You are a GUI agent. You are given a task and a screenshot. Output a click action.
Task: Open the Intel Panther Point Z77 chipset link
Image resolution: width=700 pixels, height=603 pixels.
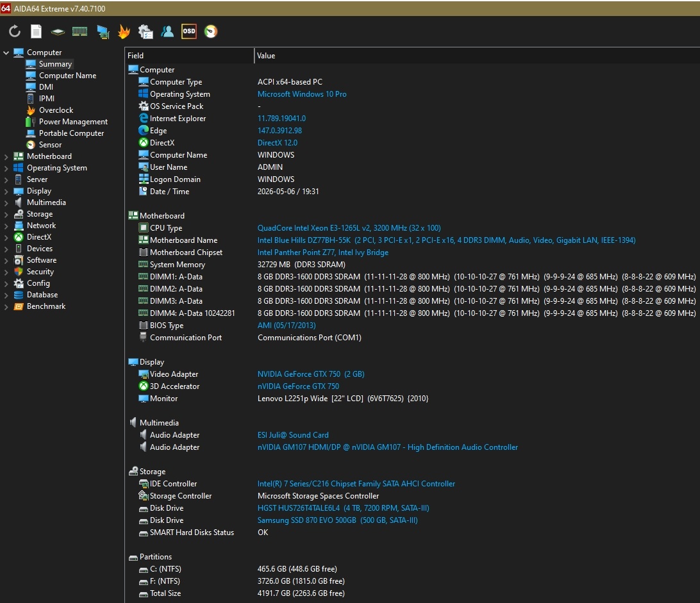point(323,252)
